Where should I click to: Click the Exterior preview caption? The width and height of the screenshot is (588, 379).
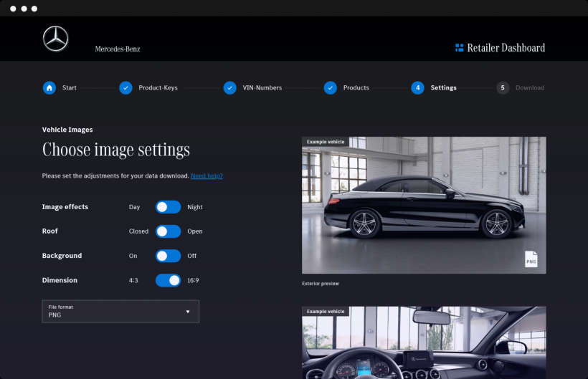(321, 284)
